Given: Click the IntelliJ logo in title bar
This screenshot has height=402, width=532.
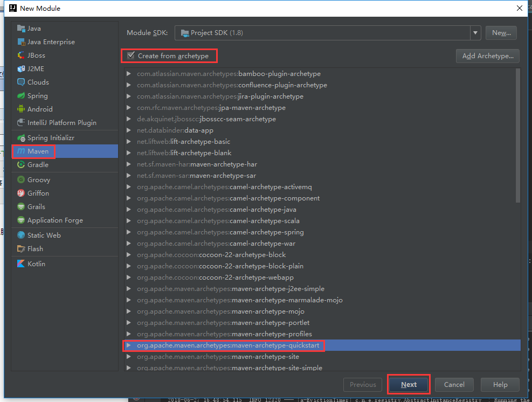Looking at the screenshot, I should point(13,8).
